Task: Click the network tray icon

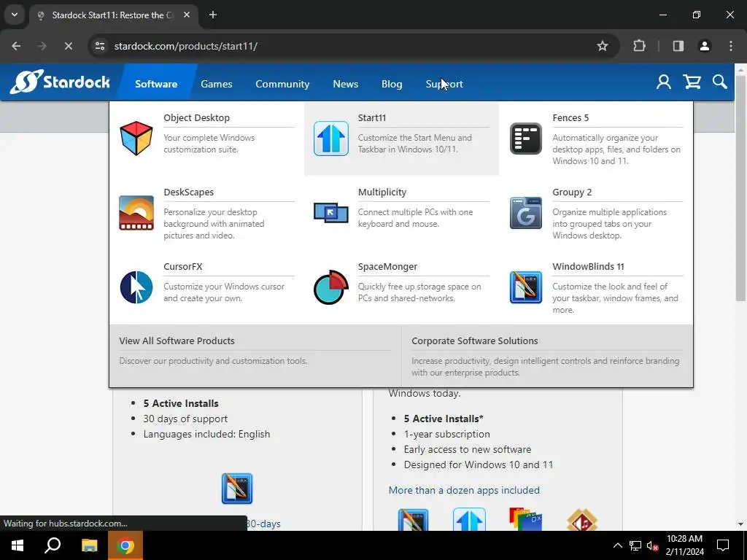Action: pyautogui.click(x=635, y=545)
